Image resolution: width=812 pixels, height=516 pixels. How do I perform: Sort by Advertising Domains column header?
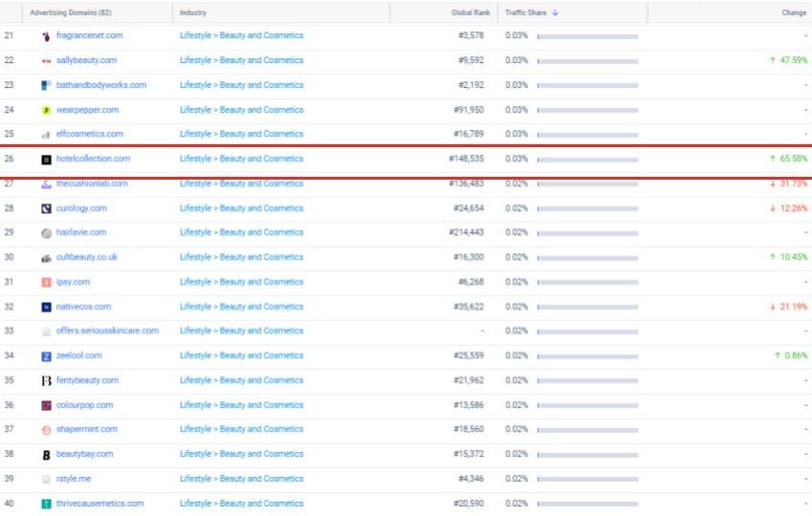pyautogui.click(x=71, y=12)
